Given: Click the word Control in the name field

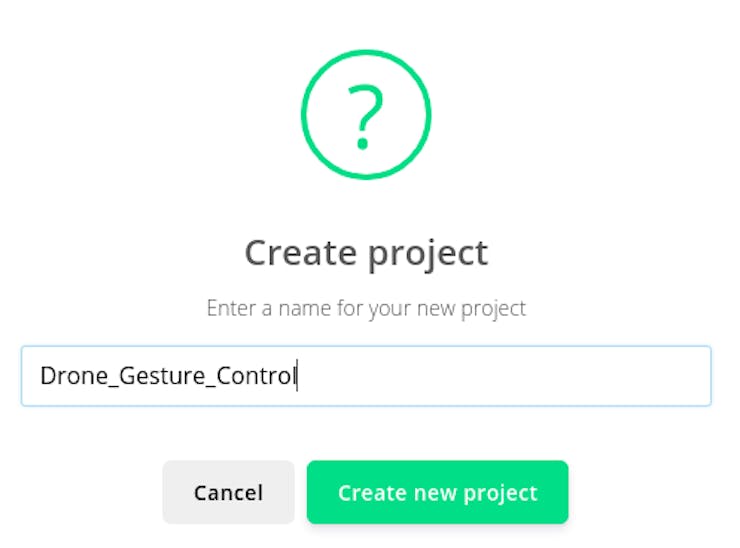Looking at the screenshot, I should pos(256,377).
